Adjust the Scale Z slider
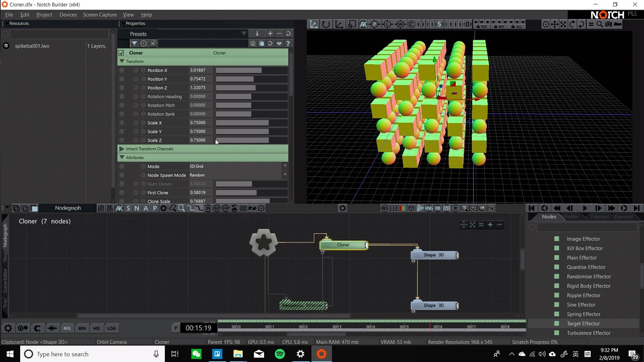 (x=251, y=140)
